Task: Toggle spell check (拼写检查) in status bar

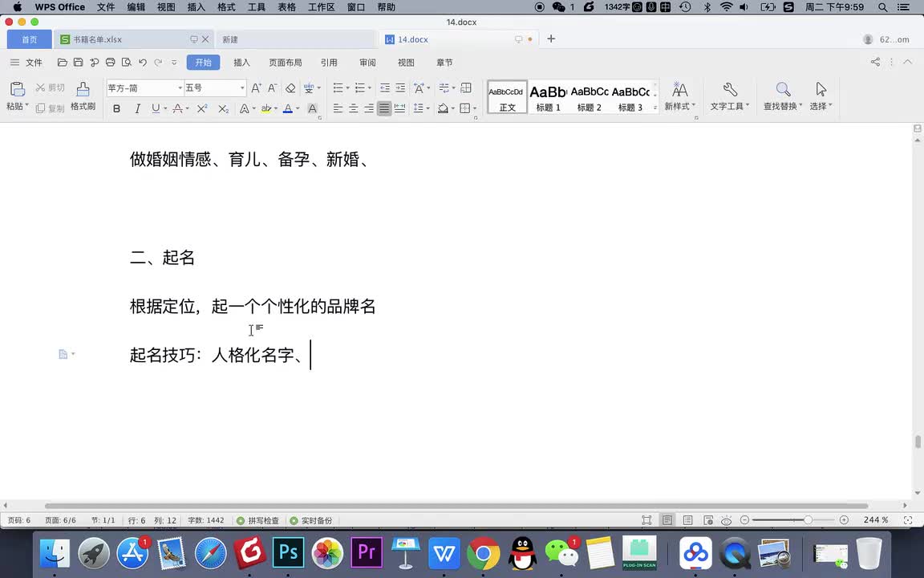Action: tap(258, 520)
